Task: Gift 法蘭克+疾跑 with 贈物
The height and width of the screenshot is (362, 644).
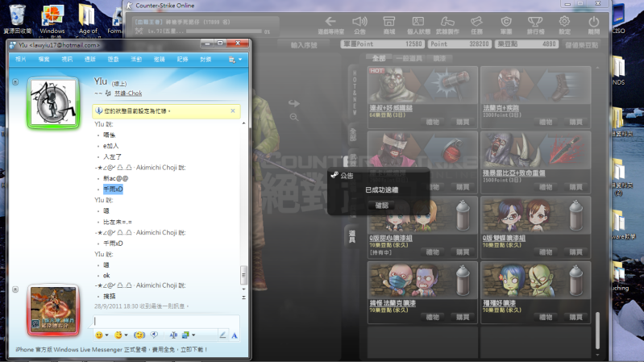Action: 546,122
